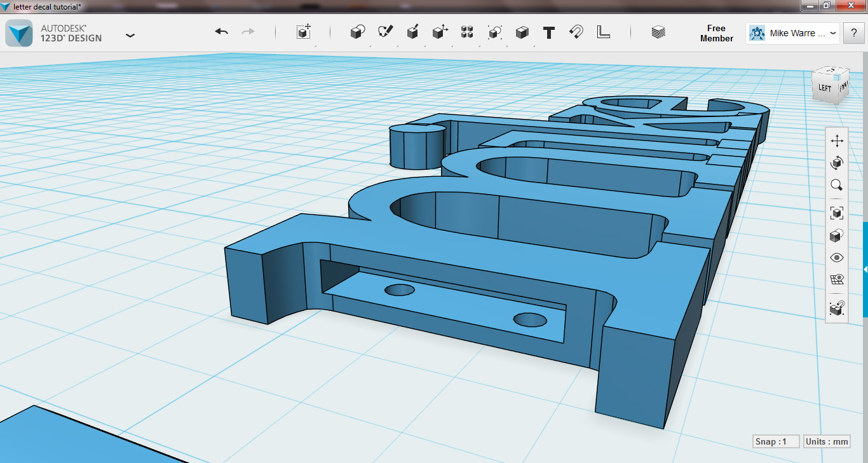
Task: Open the 123D Design application menu dropdown
Action: 130,35
